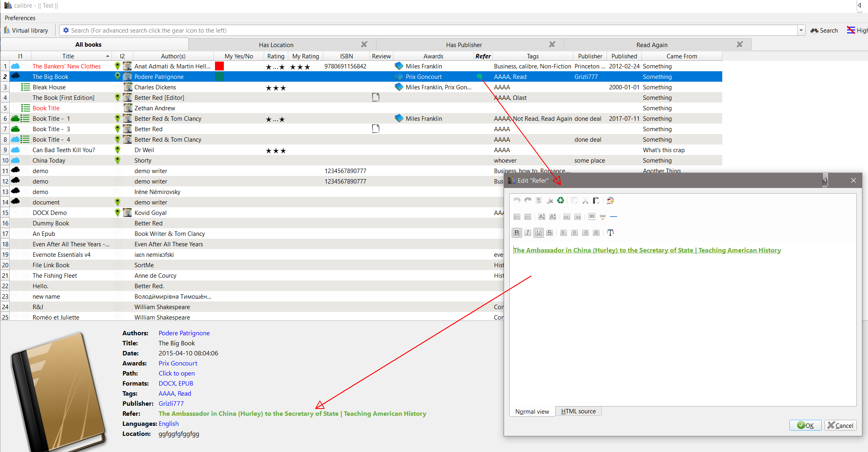Open the Has Publisher tab
The width and height of the screenshot is (868, 452).
464,45
